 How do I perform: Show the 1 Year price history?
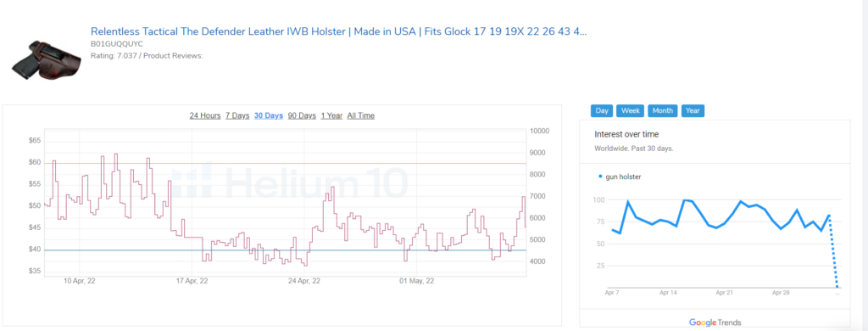click(x=331, y=116)
